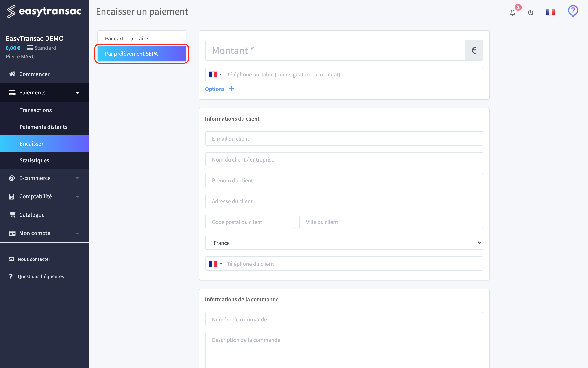Viewport: 588px width, 368px height.
Task: Select the Par carte bancaire tab
Action: click(x=142, y=38)
